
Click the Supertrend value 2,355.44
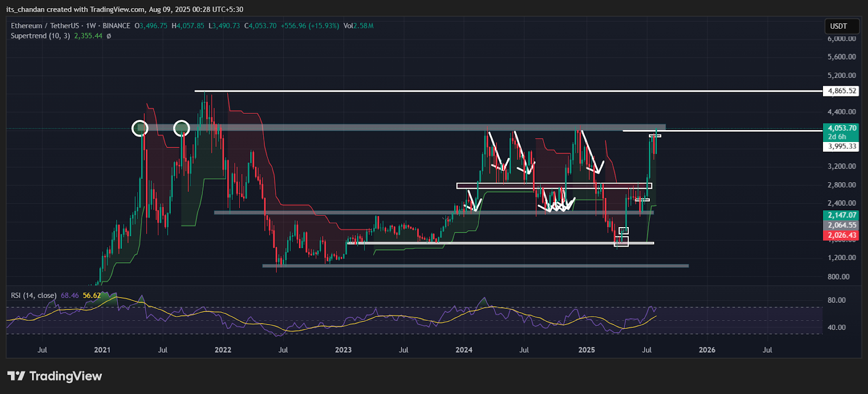click(x=88, y=36)
